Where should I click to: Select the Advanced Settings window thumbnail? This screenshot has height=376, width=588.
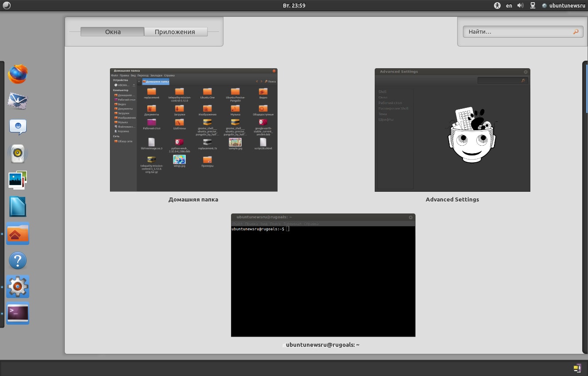point(452,130)
